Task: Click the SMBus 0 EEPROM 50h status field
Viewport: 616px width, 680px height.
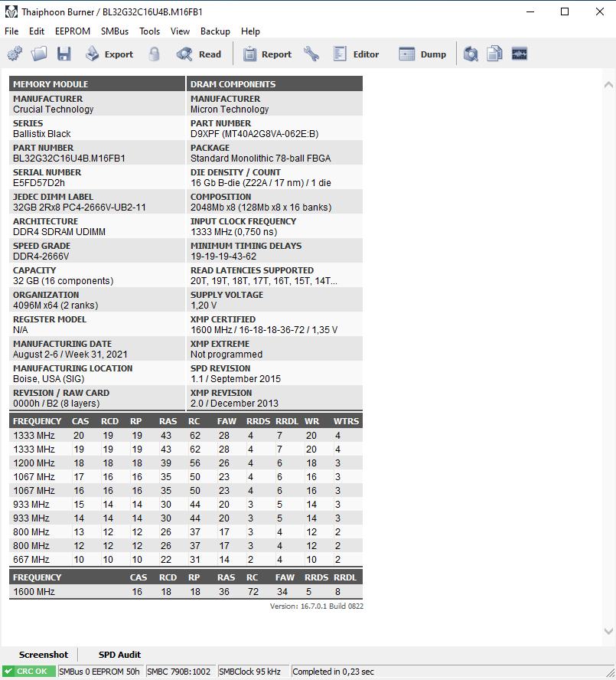Action: [99, 672]
